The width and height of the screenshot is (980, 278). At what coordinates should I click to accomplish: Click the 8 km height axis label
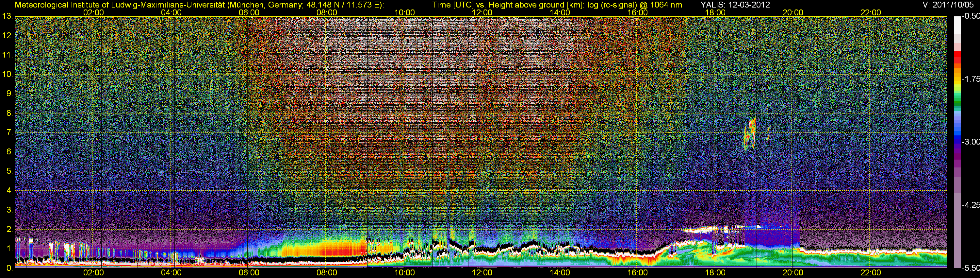click(x=9, y=113)
